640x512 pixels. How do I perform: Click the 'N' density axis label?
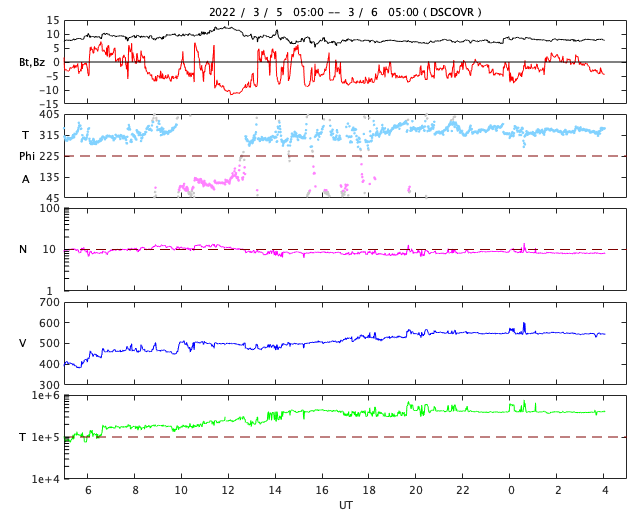(23, 249)
